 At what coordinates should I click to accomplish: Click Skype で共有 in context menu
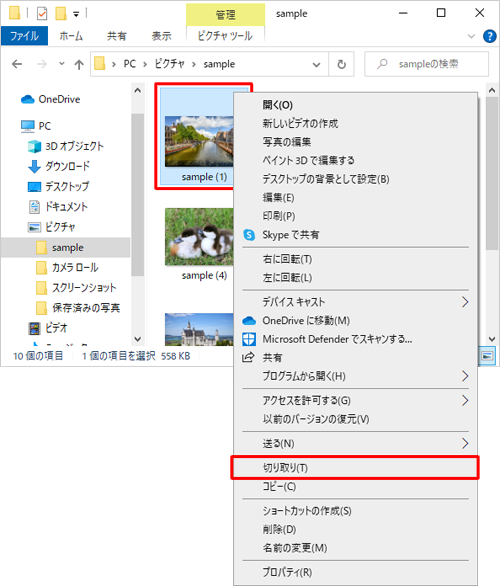[x=355, y=235]
